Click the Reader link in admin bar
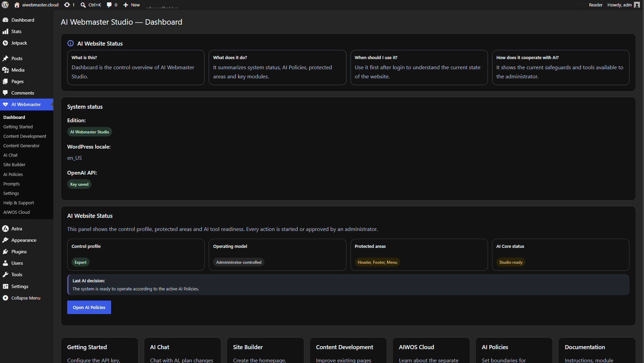Viewport: 644px width, 363px height. (596, 5)
